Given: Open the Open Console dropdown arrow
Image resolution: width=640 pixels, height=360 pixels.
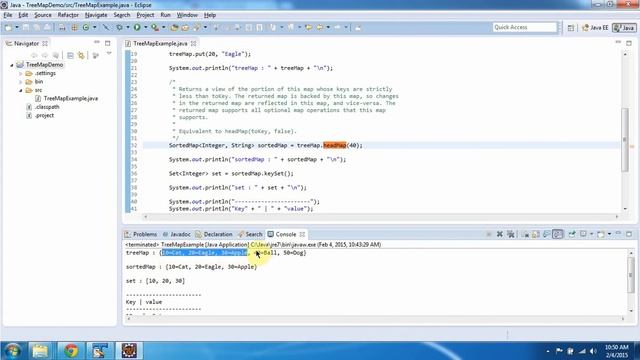Looking at the screenshot, I should pyautogui.click(x=609, y=234).
